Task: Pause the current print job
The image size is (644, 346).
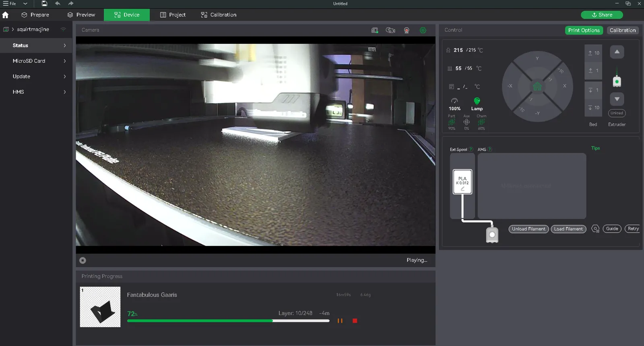Action: tap(340, 321)
